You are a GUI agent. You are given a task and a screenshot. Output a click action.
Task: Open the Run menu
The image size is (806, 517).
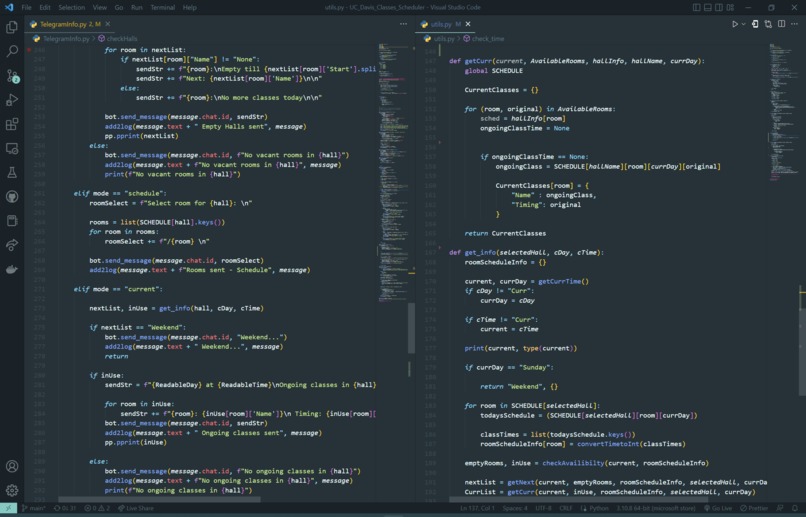[x=137, y=7]
